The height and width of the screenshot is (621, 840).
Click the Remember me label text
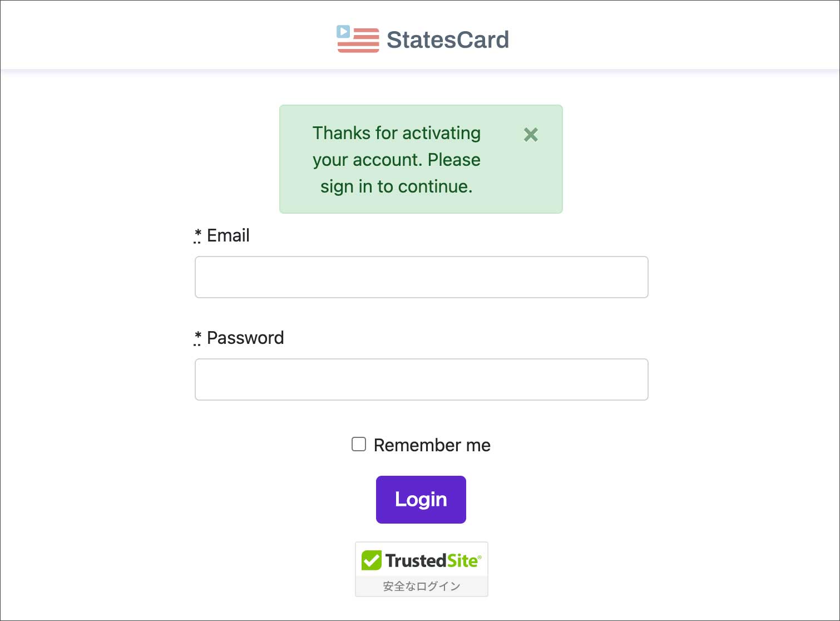coord(432,445)
